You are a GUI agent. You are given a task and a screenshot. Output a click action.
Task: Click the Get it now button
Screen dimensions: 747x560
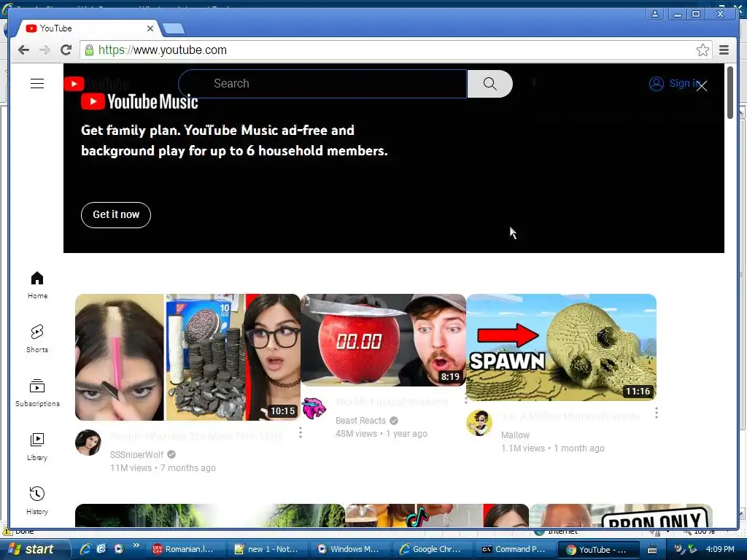coord(116,215)
